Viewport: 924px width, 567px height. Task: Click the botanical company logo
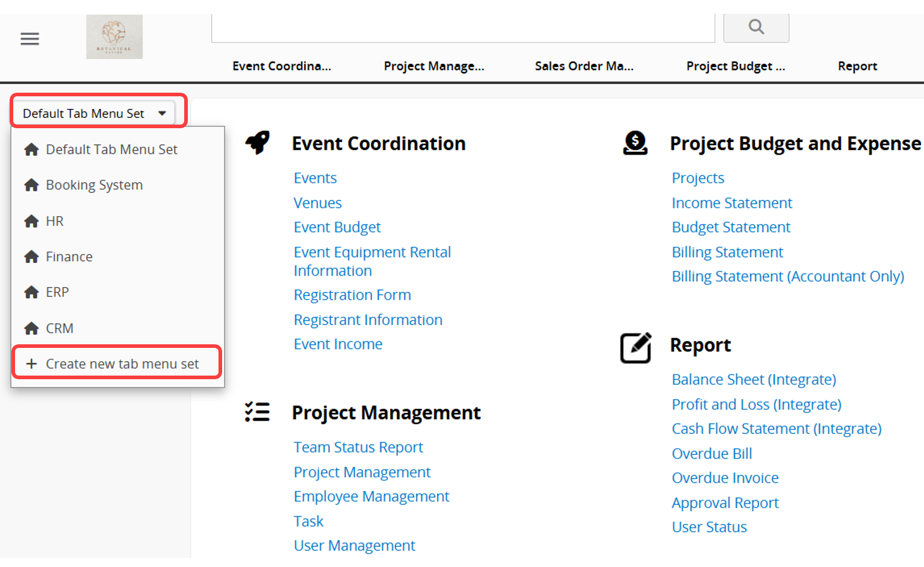coord(114,37)
